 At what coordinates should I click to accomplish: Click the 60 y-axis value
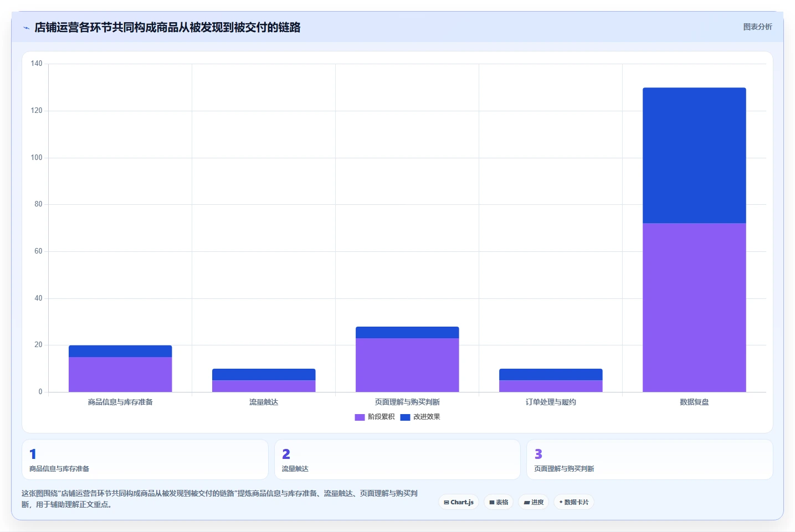coord(38,251)
